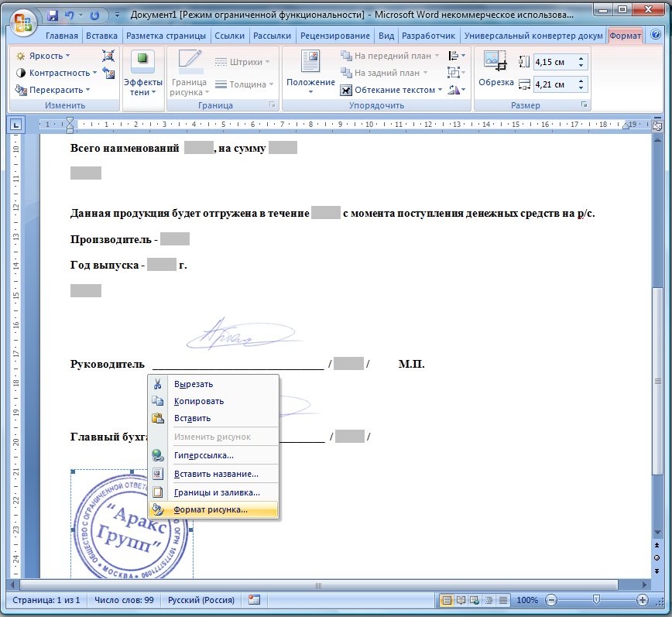
Task: Save document using Quick Access floppy icon
Action: point(53,15)
